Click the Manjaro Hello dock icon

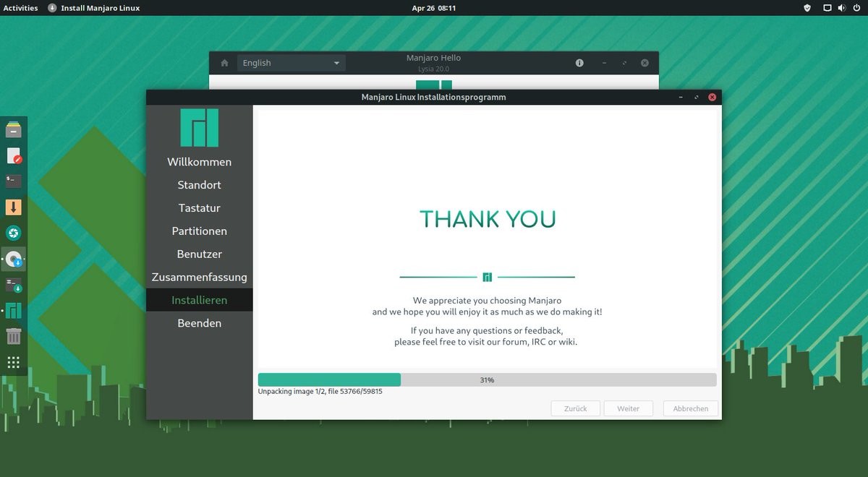(x=13, y=311)
